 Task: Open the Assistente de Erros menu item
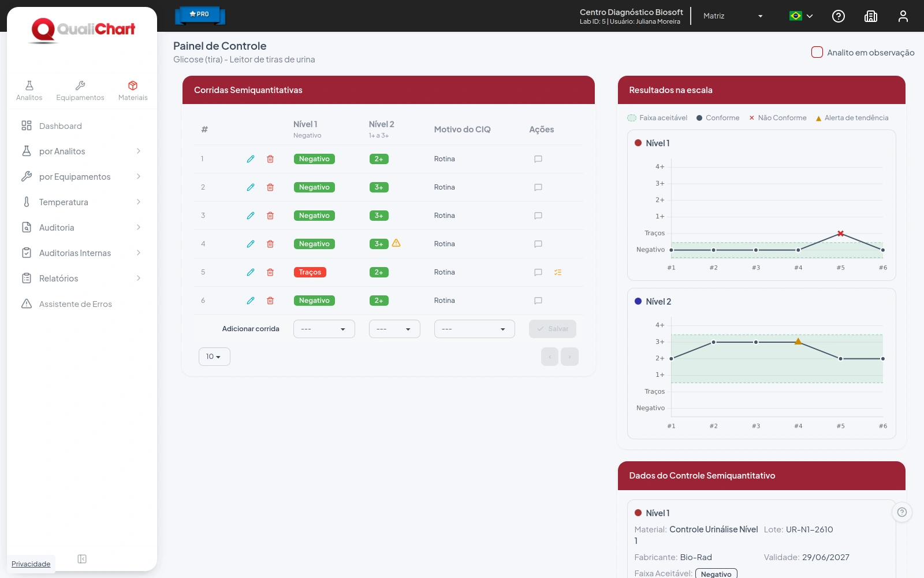81,304
